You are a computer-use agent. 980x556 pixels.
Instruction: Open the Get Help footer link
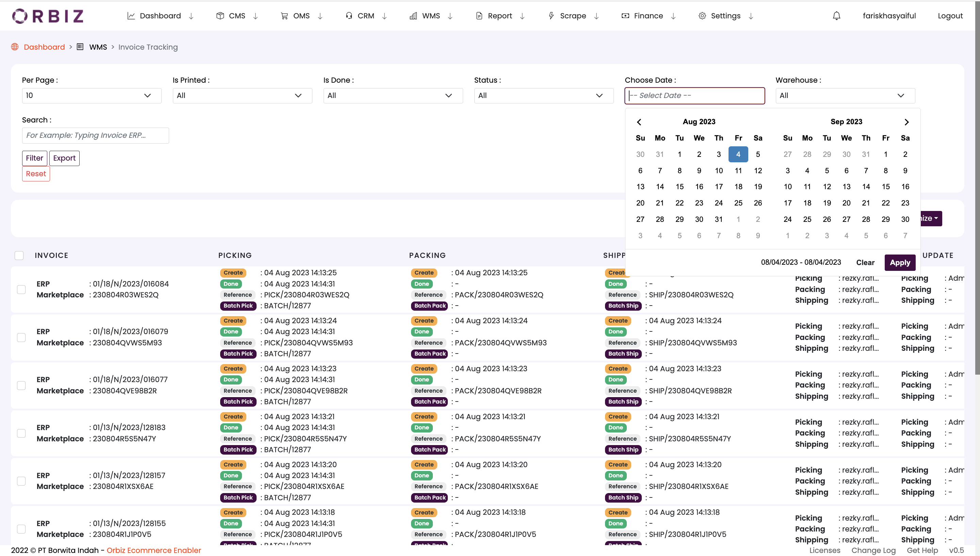point(922,550)
